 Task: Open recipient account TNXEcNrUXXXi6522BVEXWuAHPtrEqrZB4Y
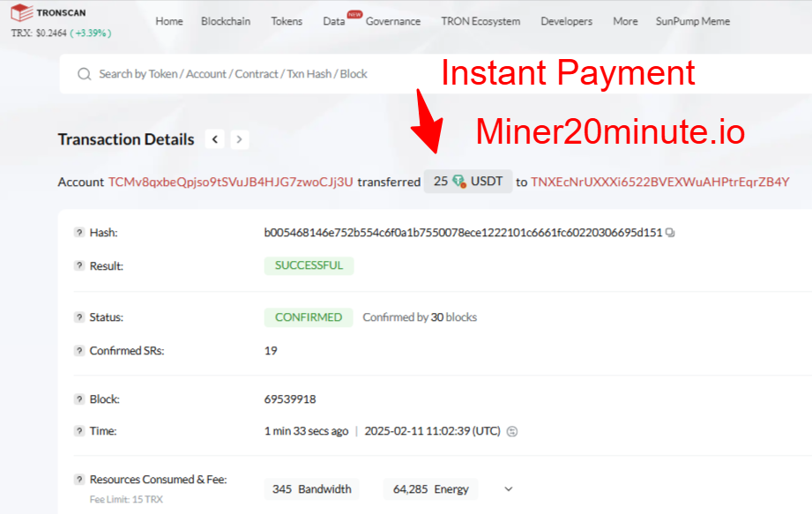(x=659, y=182)
